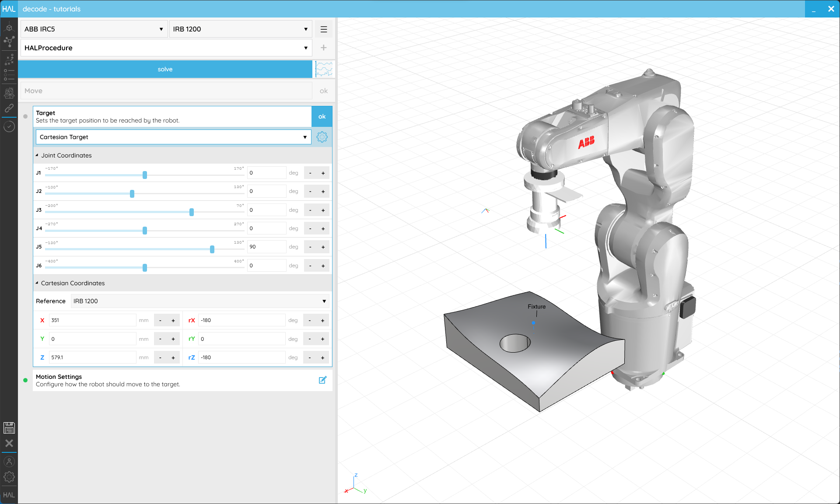Viewport: 840px width, 504px height.
Task: Open the Reference IRB 1200 dropdown
Action: (200, 301)
